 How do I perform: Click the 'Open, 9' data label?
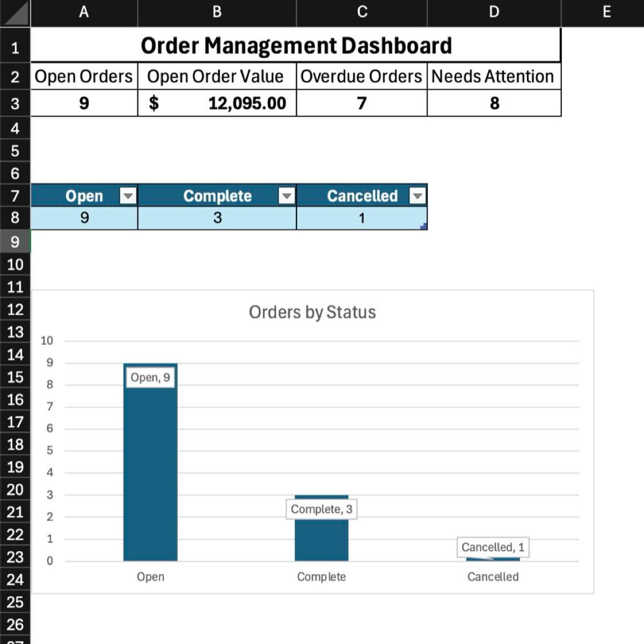(150, 377)
